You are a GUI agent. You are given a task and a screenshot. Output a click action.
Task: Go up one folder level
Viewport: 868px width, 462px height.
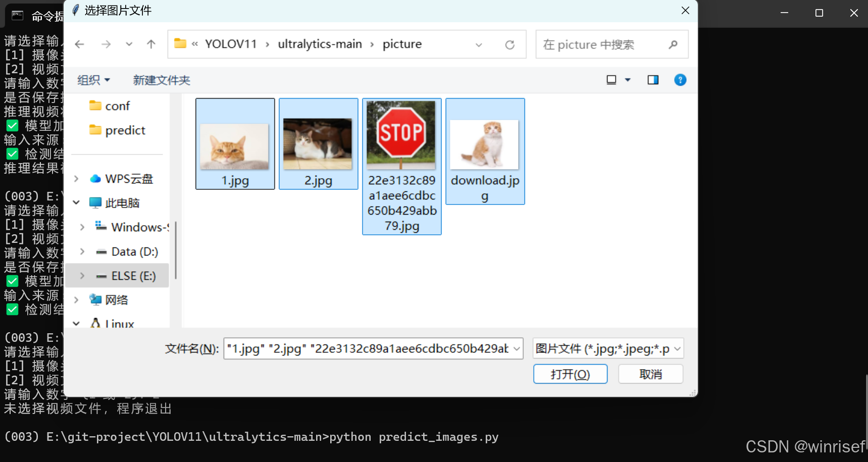[x=151, y=44]
